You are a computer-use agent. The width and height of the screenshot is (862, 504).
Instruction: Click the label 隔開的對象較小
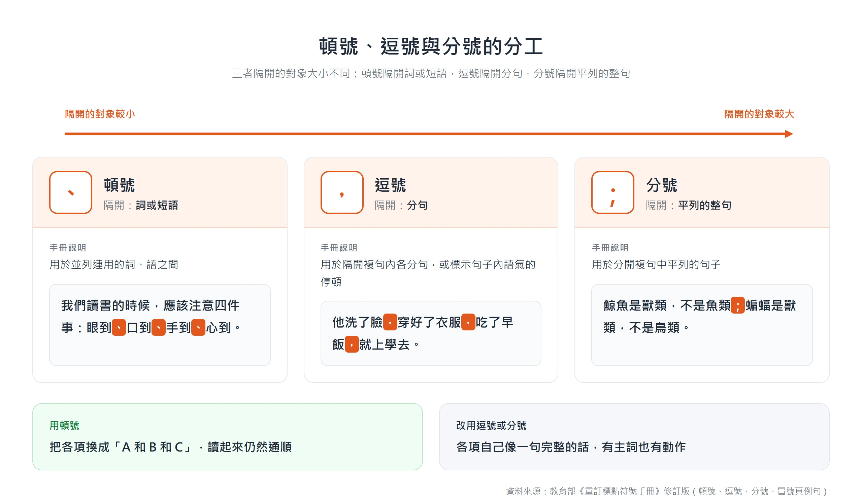point(100,114)
